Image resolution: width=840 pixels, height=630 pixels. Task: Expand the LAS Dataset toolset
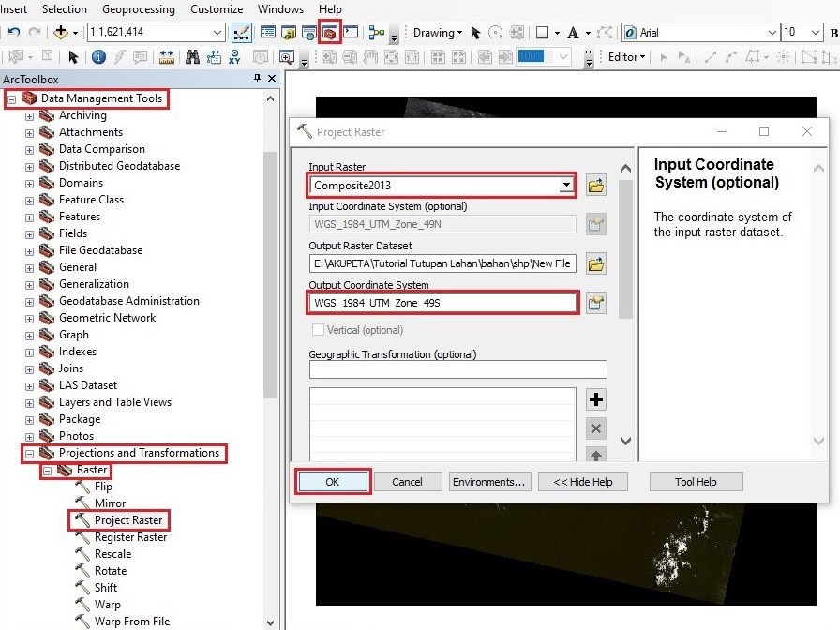click(x=29, y=386)
